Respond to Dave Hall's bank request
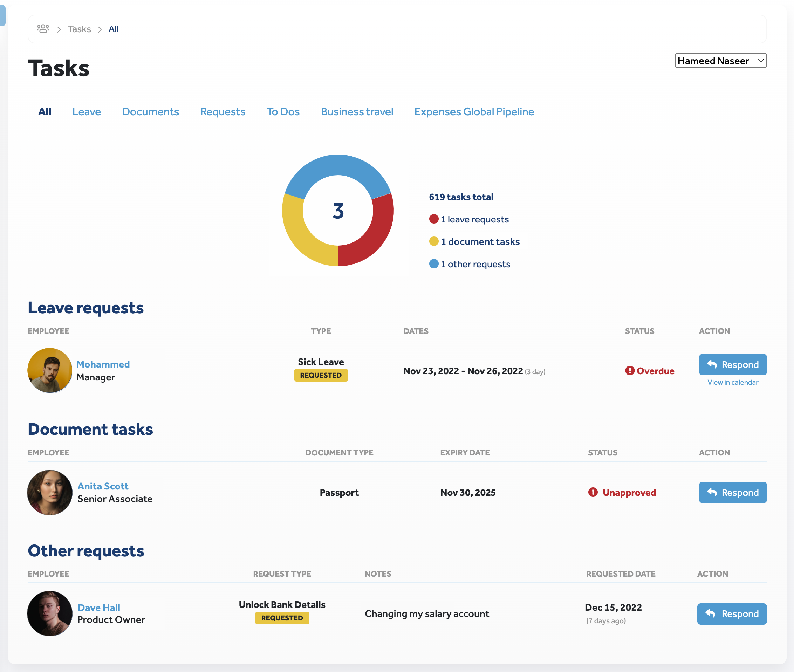 click(732, 614)
